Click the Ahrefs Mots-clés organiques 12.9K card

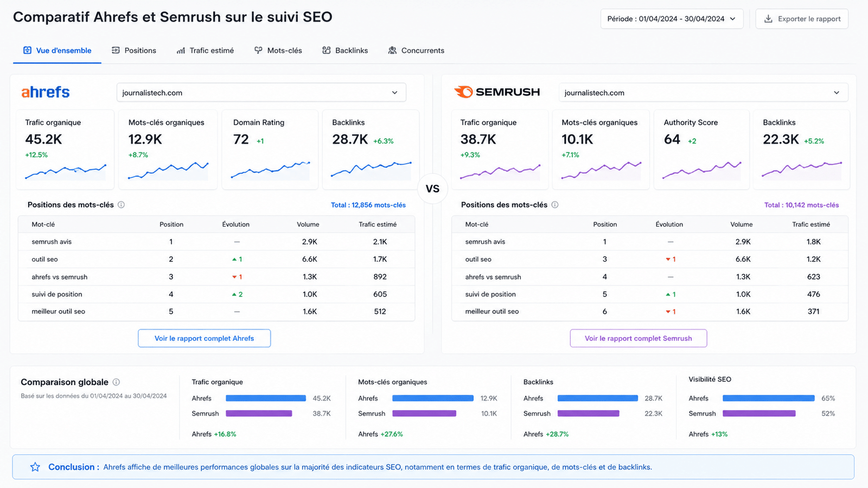point(168,150)
